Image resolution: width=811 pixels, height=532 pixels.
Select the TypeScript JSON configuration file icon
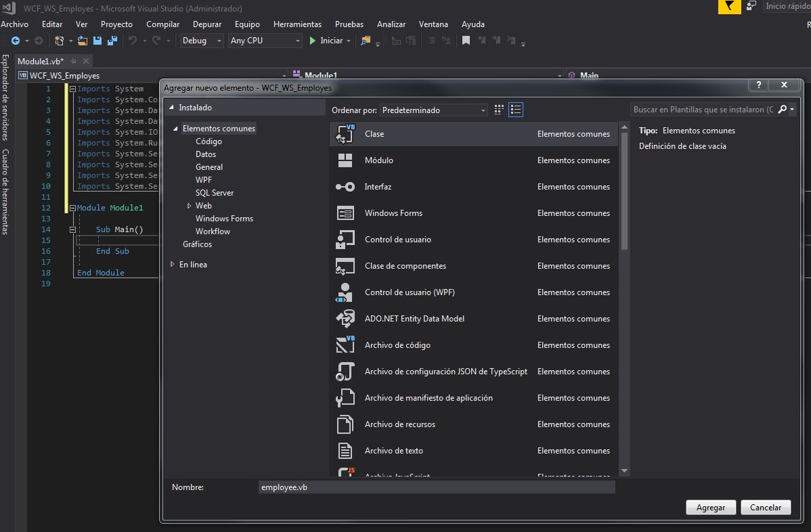[345, 371]
